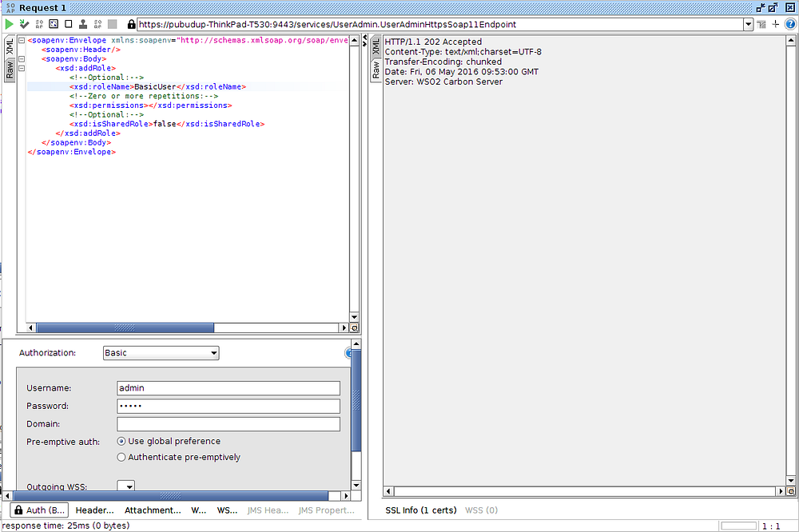The image size is (799, 532).
Task: Click the tab layout icon next to the plus
Action: click(x=761, y=25)
